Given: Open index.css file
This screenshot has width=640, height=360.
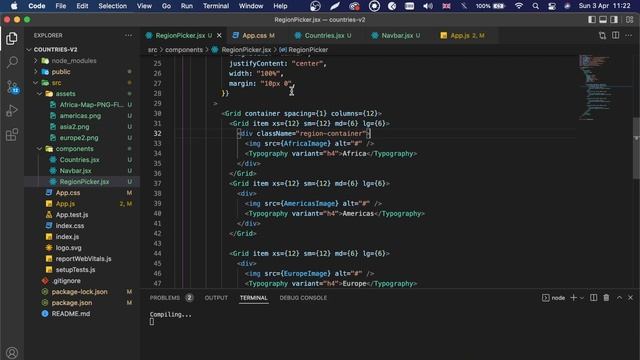Looking at the screenshot, I should coord(70,226).
